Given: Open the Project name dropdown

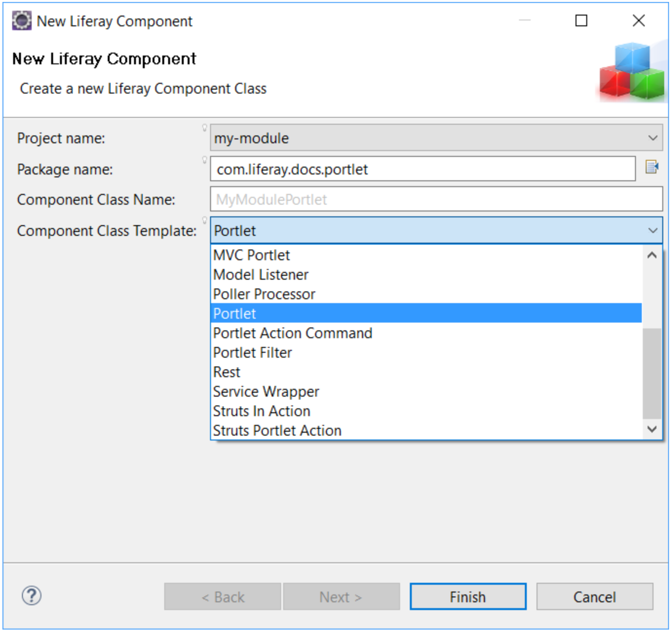Looking at the screenshot, I should pyautogui.click(x=436, y=138).
